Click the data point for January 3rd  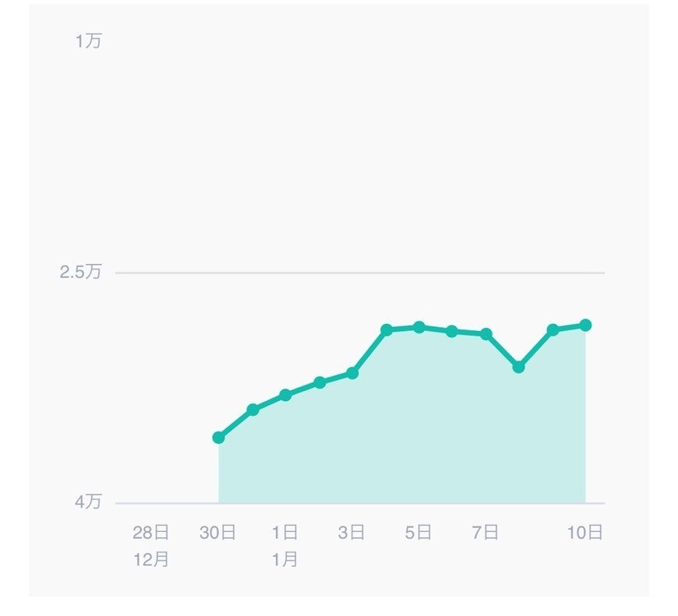352,373
